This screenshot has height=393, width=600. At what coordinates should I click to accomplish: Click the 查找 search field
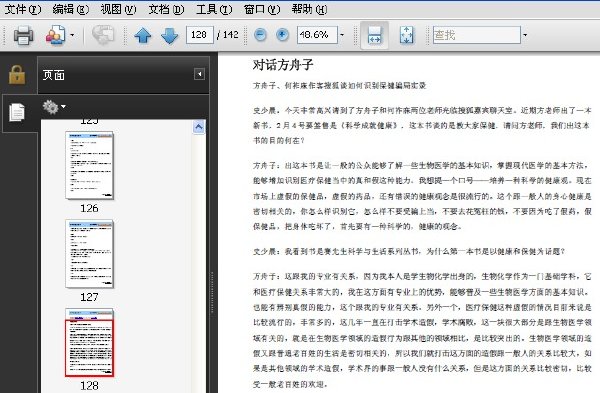click(x=476, y=35)
